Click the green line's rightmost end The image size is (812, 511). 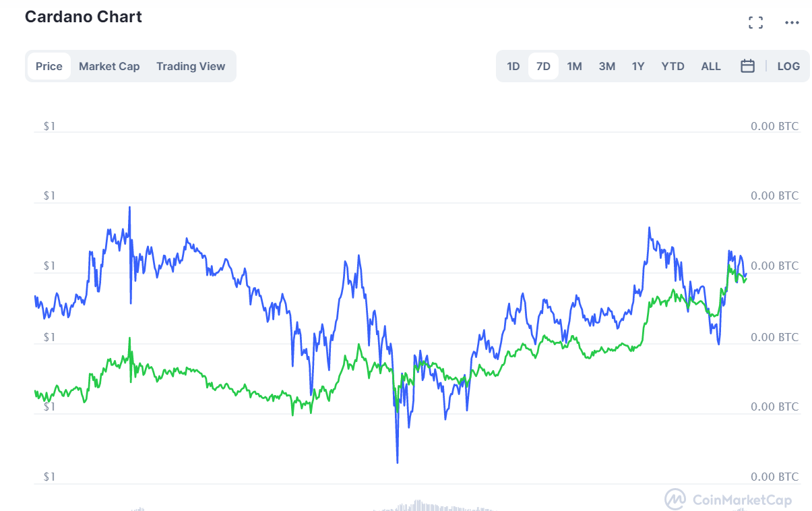click(746, 278)
